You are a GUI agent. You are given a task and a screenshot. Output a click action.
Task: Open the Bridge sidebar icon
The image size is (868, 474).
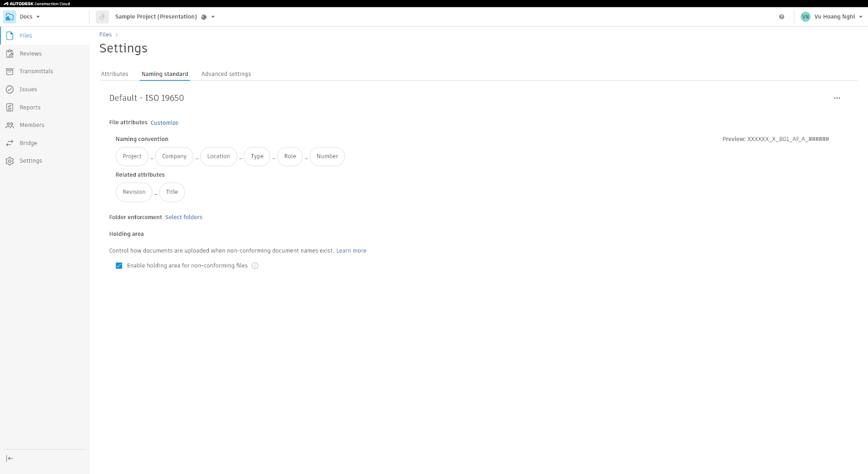coord(10,143)
